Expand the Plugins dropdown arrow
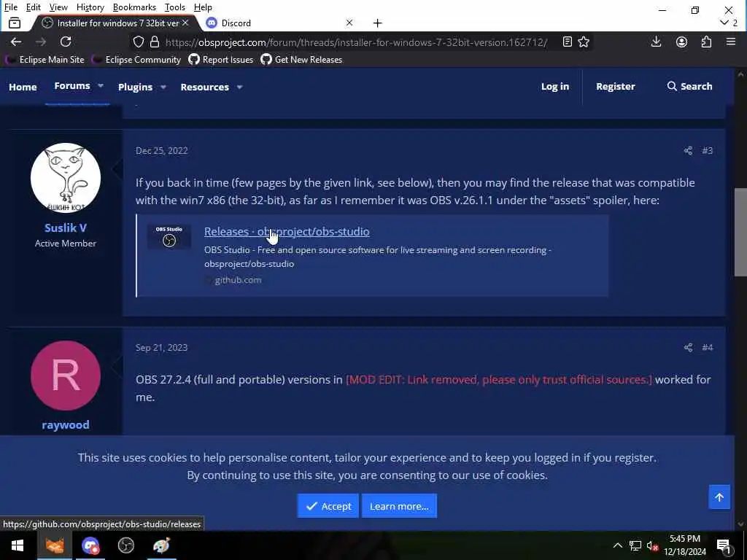 click(163, 87)
